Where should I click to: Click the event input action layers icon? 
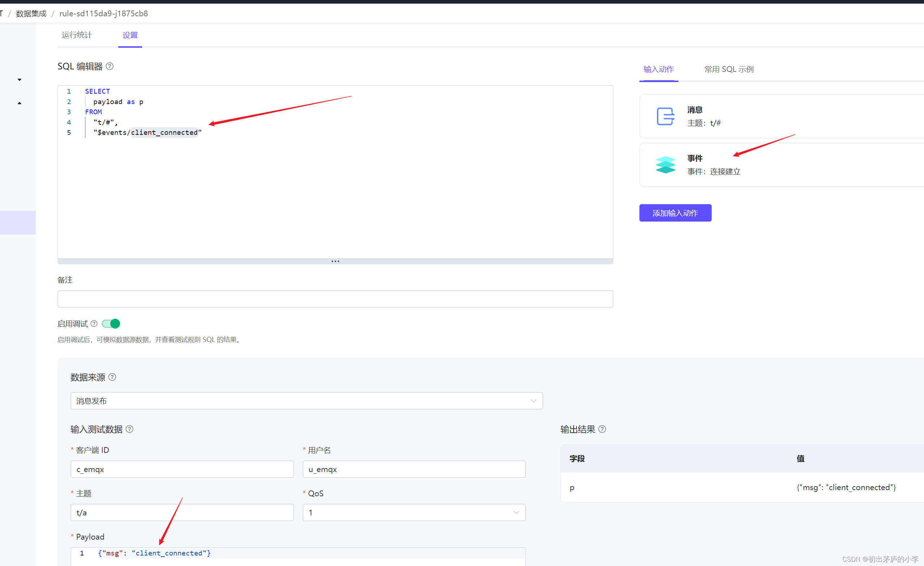pyautogui.click(x=665, y=165)
